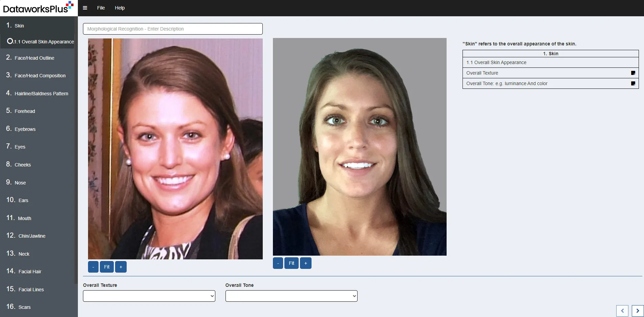
Task: Open the File menu
Action: [101, 8]
